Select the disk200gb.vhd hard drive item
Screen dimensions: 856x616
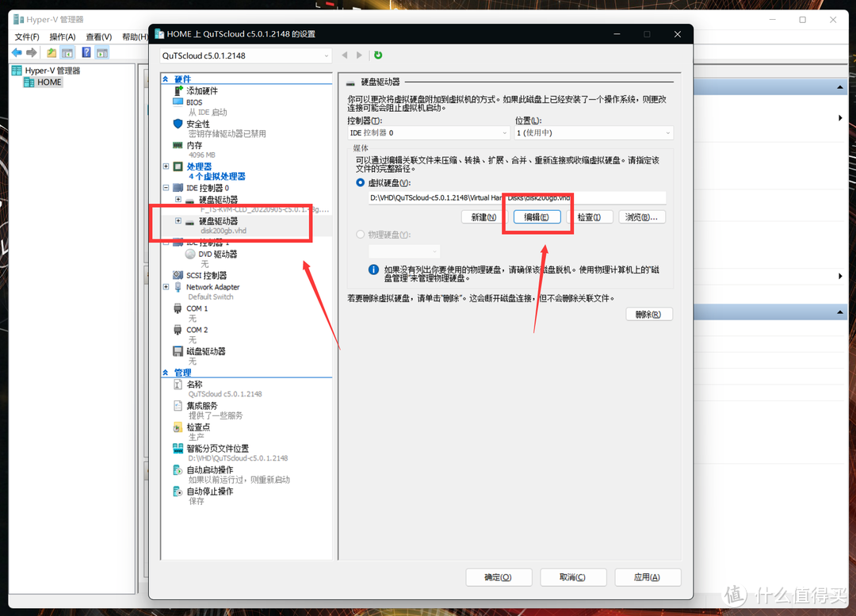coord(219,225)
